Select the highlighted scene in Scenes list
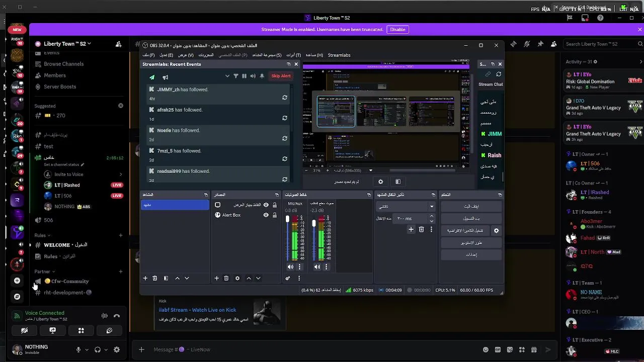Viewport: 644px width, 362px height. click(175, 205)
